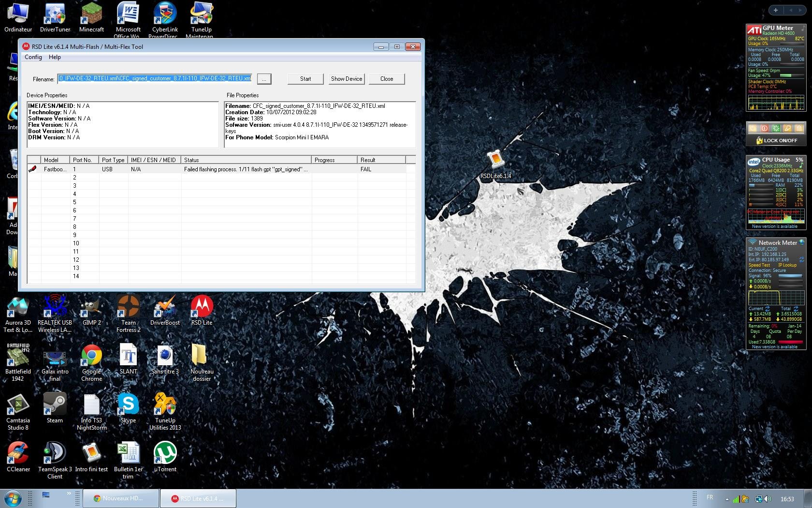
Task: Open the Camtasia Studio 8 shortcut
Action: coord(18,412)
